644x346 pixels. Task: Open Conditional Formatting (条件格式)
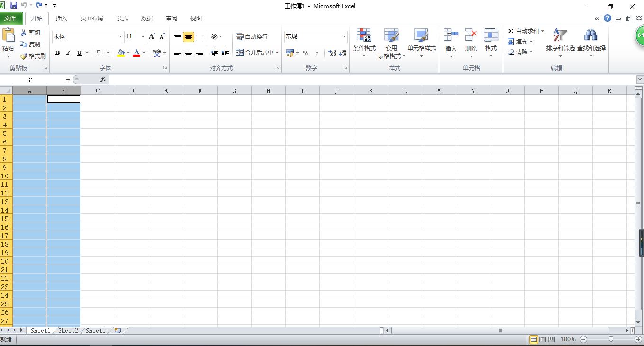pyautogui.click(x=364, y=43)
